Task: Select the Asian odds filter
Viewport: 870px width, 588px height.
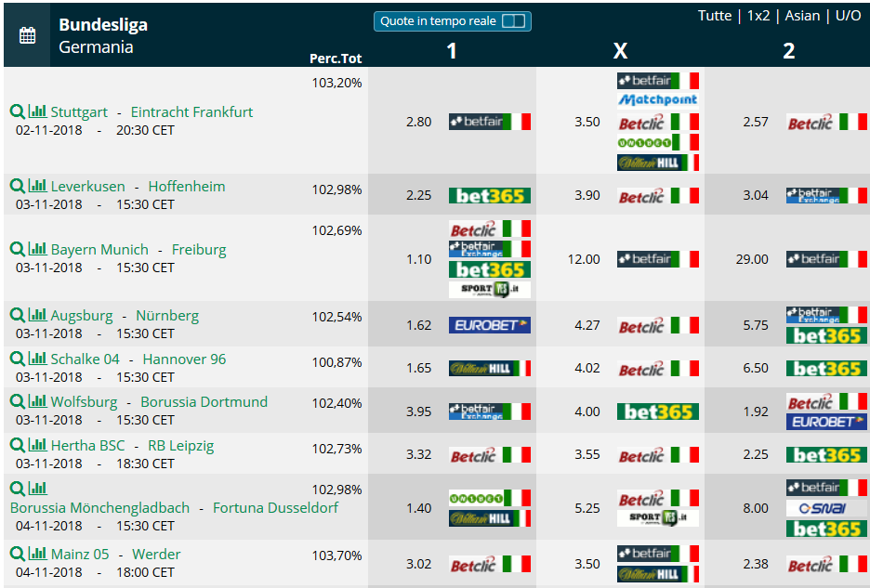Action: [x=802, y=16]
